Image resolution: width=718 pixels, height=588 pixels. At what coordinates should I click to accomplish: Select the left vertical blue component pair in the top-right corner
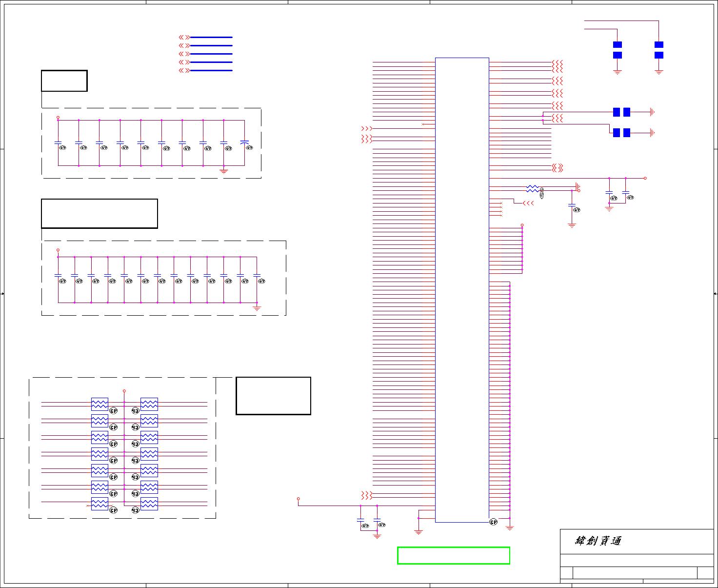click(618, 50)
